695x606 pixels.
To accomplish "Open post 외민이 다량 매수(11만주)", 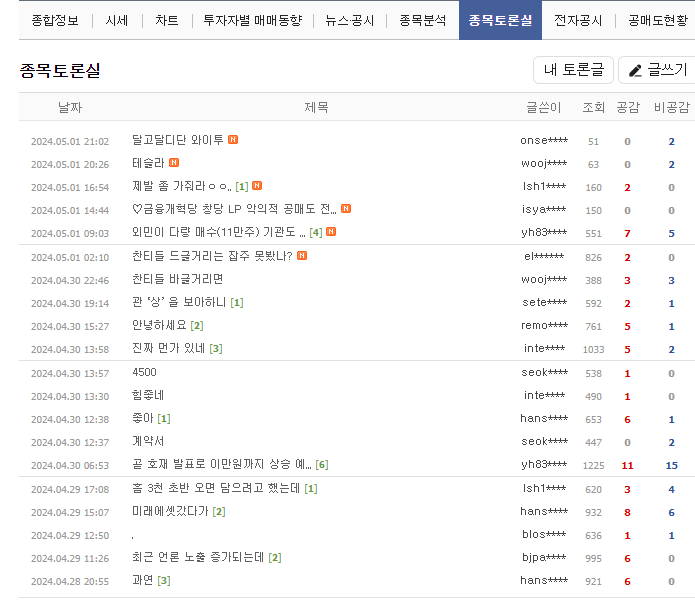I will 219,232.
